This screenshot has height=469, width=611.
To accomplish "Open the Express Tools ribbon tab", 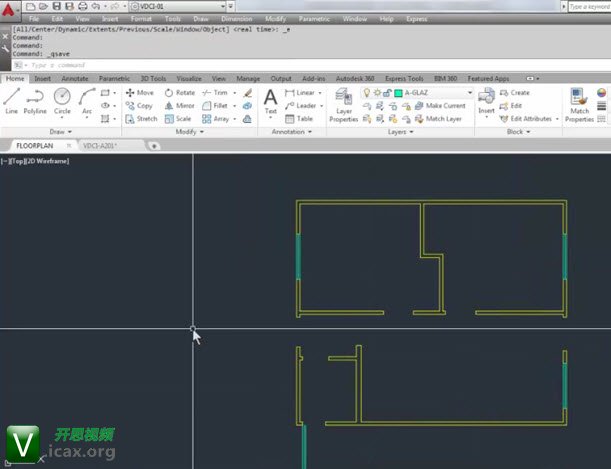I will click(404, 79).
